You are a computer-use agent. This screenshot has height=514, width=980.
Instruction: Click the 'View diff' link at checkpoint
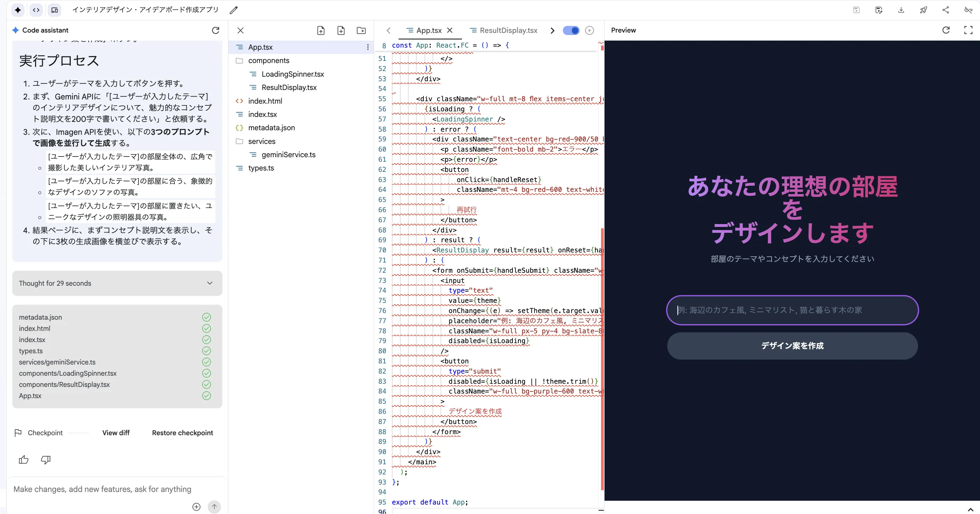(x=116, y=433)
